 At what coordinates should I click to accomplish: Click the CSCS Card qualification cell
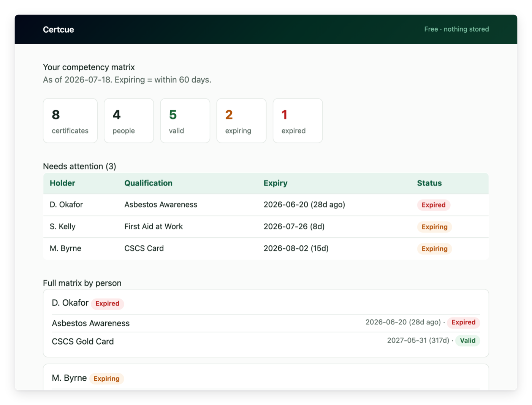[144, 248]
